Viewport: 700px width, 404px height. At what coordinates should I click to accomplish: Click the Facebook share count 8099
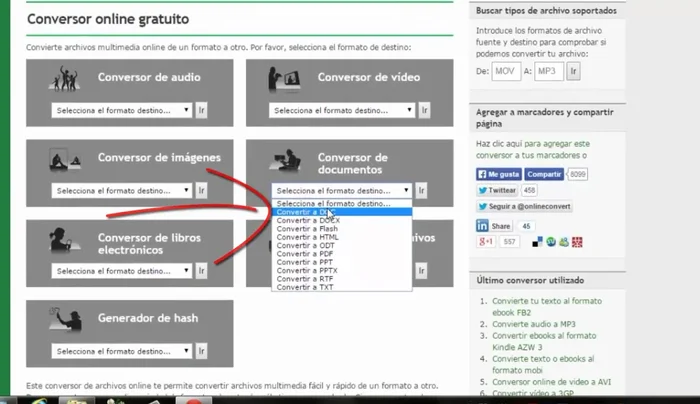coord(578,174)
